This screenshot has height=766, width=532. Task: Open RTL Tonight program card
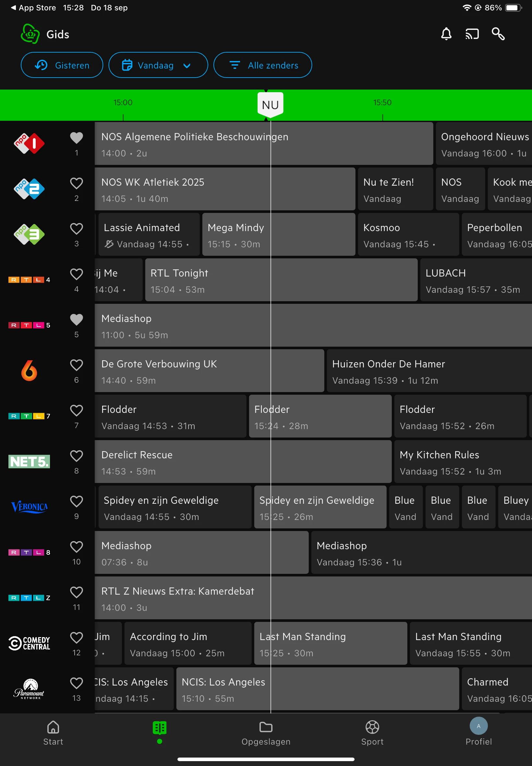(x=281, y=280)
